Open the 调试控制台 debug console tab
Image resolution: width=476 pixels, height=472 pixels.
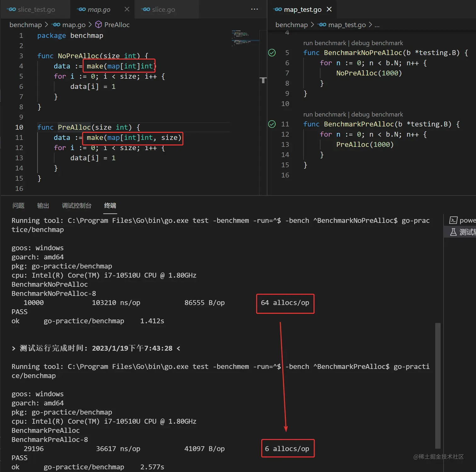[x=77, y=206]
